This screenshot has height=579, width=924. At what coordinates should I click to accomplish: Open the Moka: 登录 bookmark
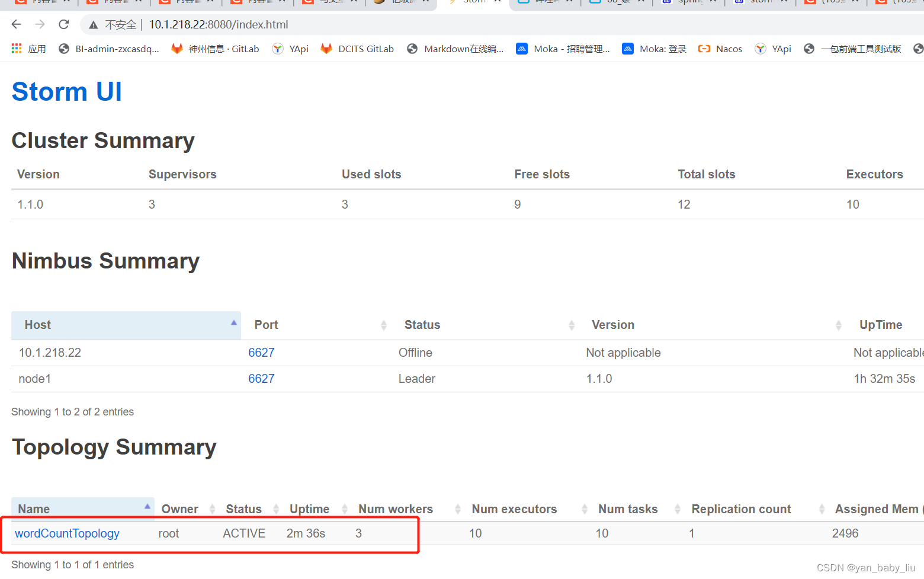point(654,49)
